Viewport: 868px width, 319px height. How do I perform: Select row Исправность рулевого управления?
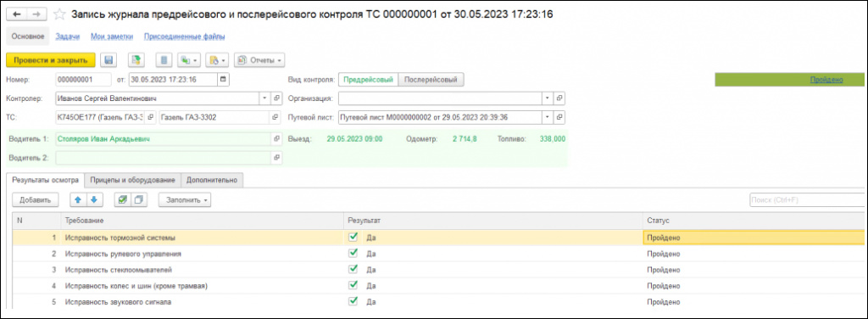click(x=438, y=254)
